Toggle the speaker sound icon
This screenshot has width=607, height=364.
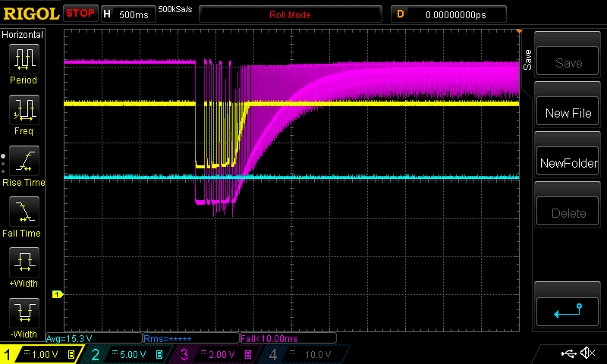coord(587,353)
